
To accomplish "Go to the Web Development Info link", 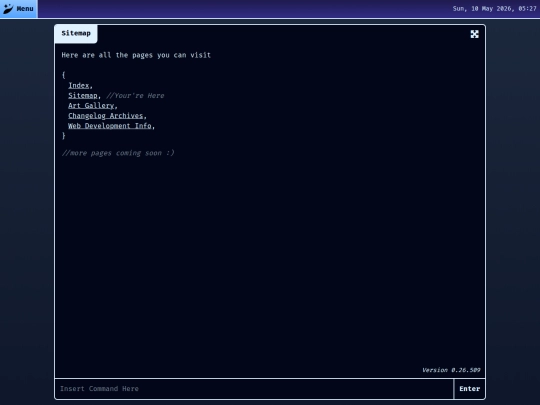I will 110,126.
